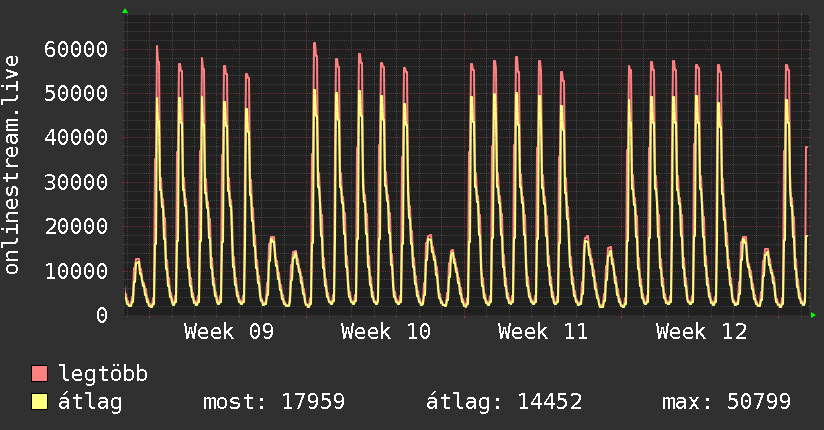
Task: Click the 10000 y-axis tick label
Action: point(76,271)
